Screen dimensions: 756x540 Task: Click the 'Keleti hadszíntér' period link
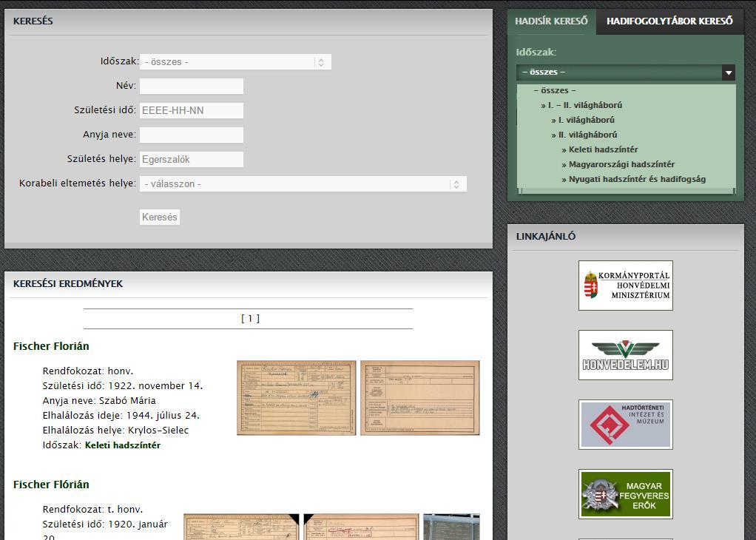pos(123,445)
